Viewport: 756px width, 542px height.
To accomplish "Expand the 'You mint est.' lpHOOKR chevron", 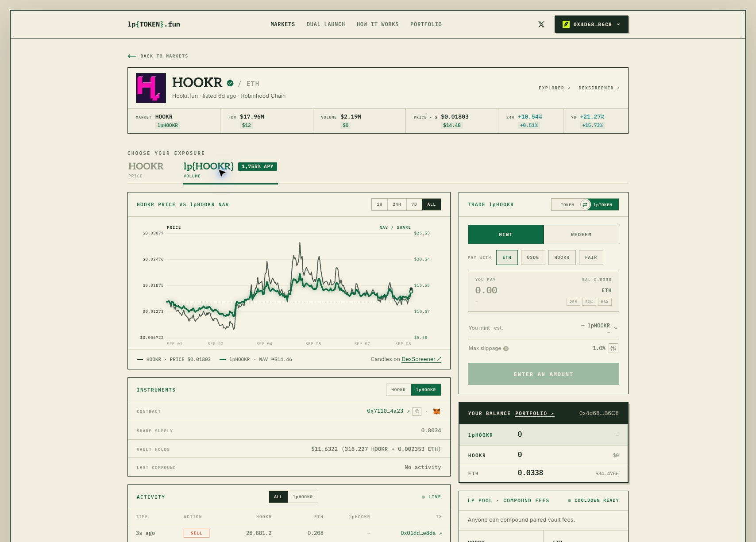I will coord(616,328).
